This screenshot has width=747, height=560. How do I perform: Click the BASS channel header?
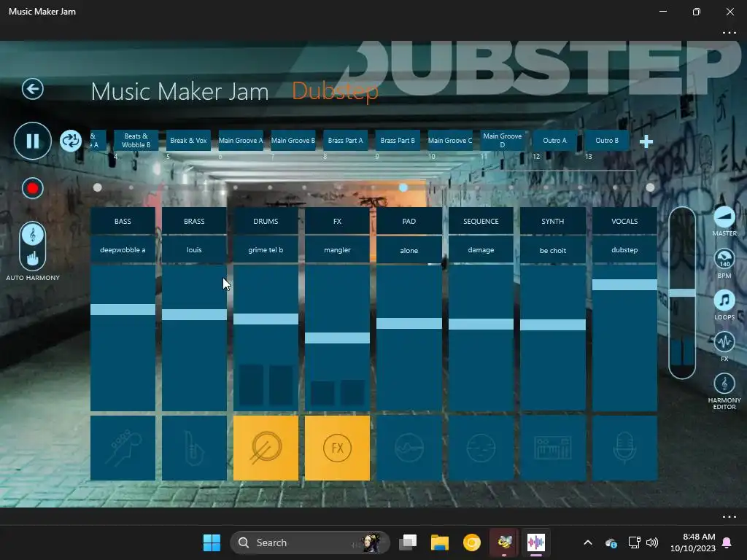pos(123,221)
